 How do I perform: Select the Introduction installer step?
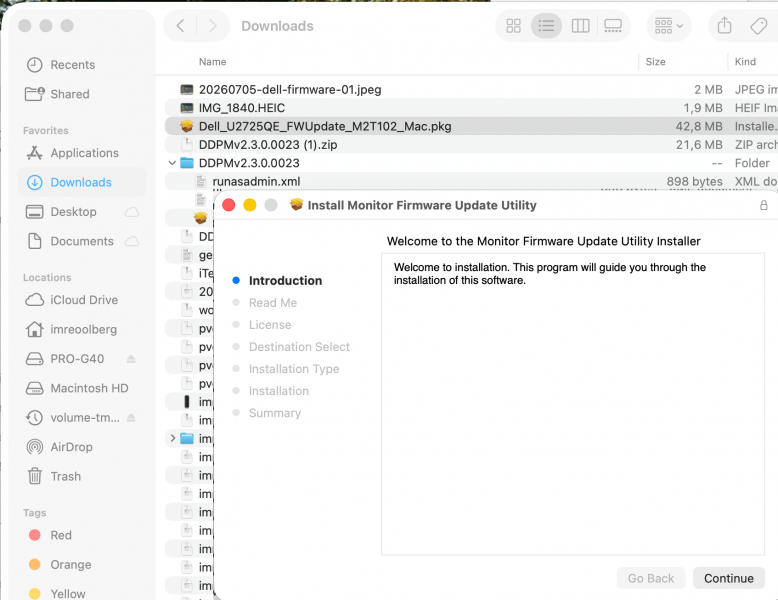[285, 281]
